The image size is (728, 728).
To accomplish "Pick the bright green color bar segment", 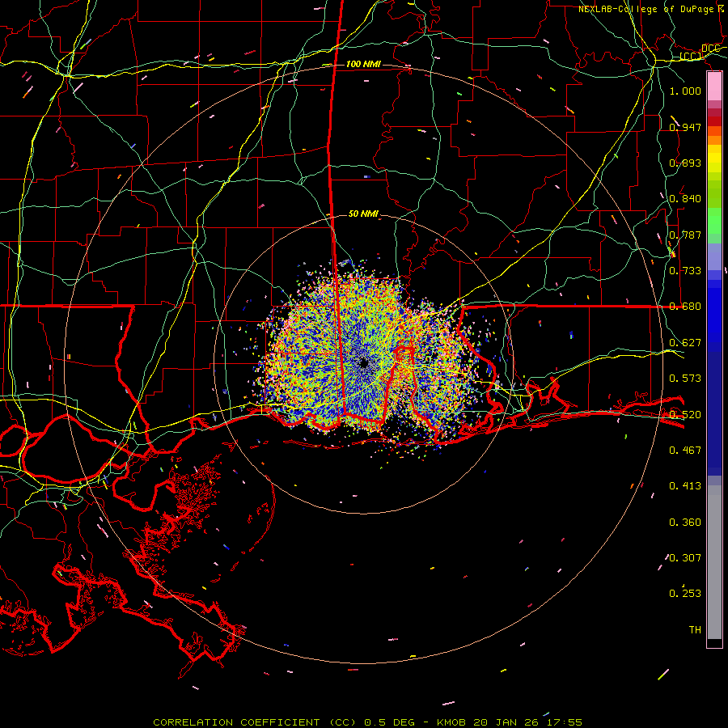I will tap(714, 221).
